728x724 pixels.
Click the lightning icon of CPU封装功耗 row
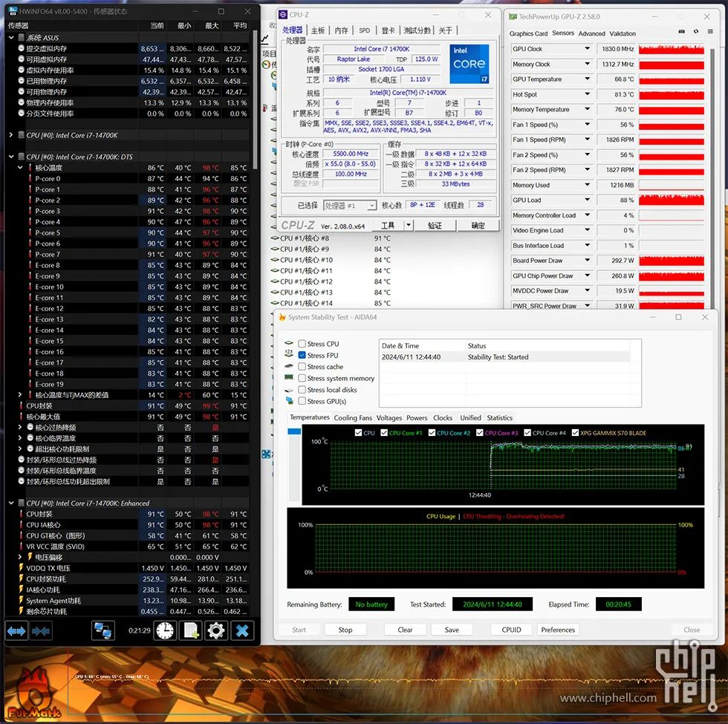(x=21, y=578)
